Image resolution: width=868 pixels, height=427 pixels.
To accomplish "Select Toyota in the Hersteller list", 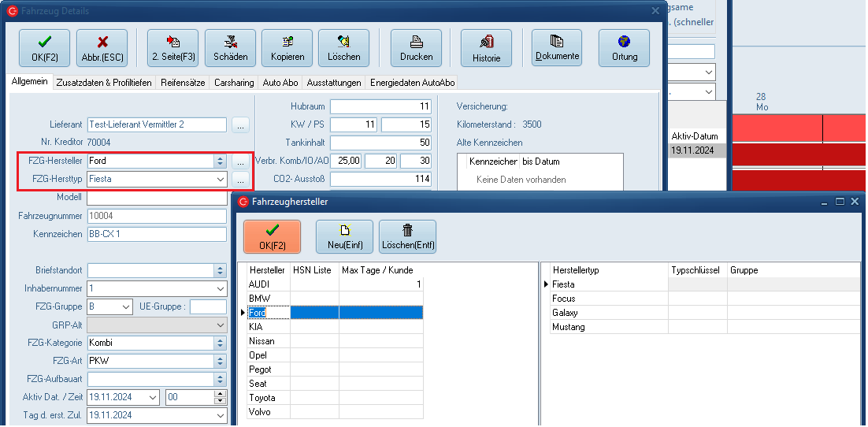I will 262,398.
